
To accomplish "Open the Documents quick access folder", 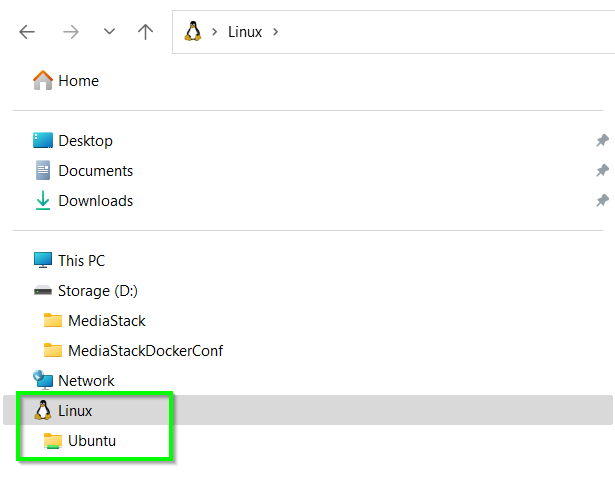I will tap(94, 171).
